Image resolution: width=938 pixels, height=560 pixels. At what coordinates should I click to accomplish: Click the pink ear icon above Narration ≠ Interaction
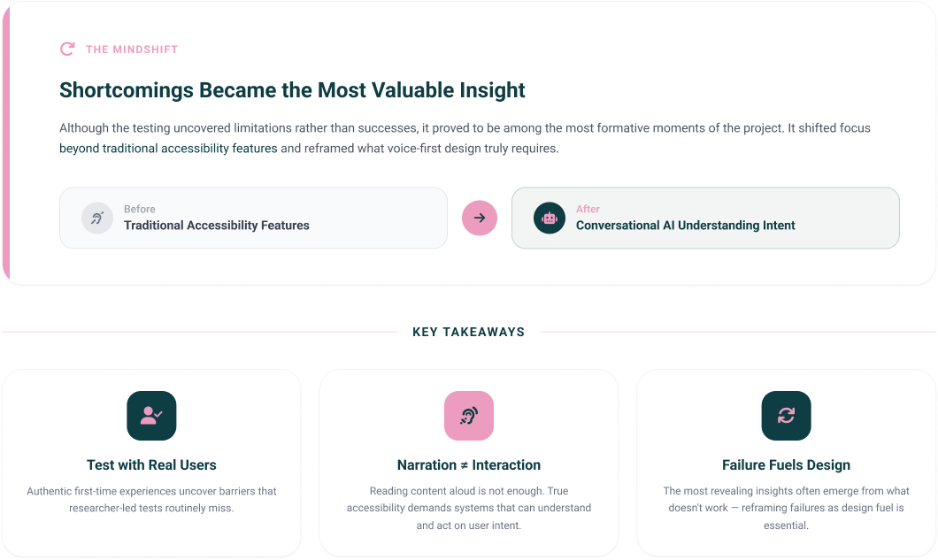(469, 416)
